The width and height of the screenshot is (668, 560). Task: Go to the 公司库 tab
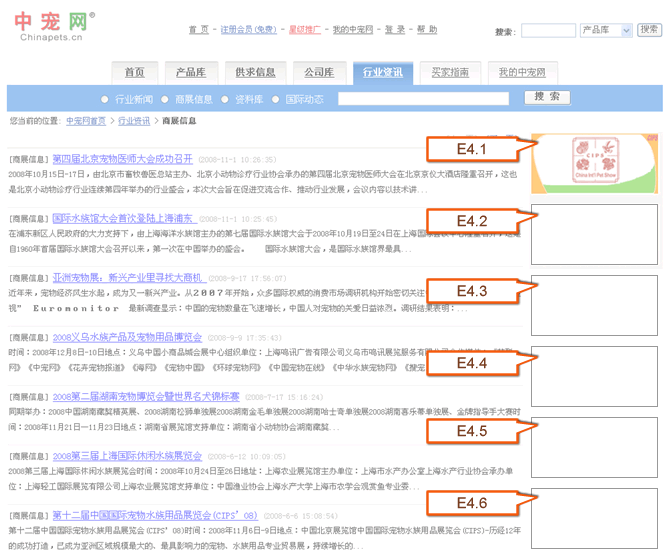tap(319, 72)
